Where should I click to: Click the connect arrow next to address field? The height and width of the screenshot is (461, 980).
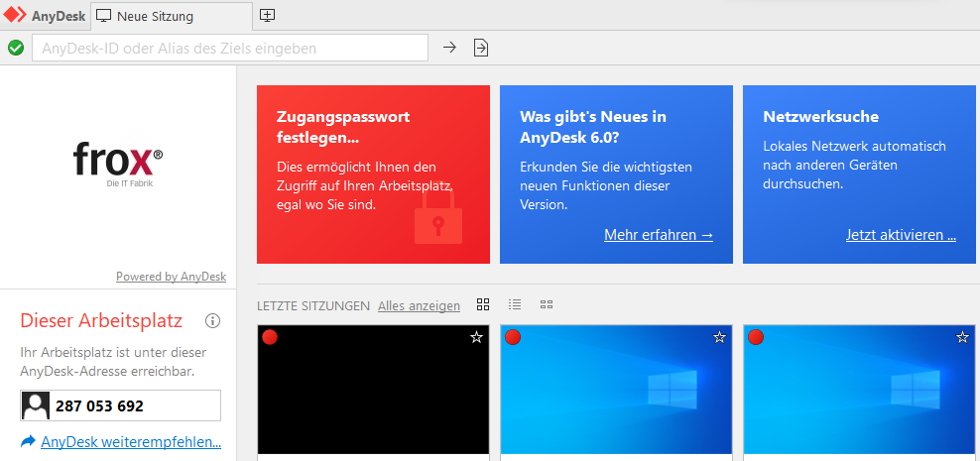tap(449, 48)
